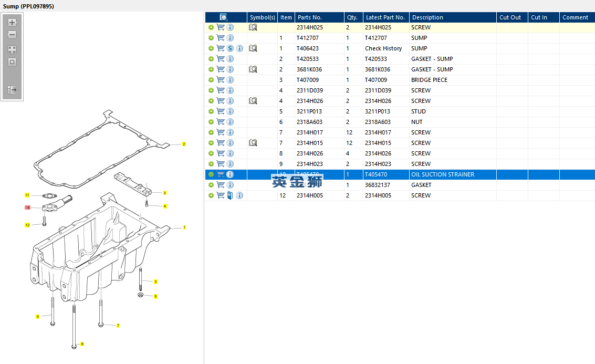Select callout 1 next to the sump
The height and width of the screenshot is (364, 595).
click(x=184, y=227)
